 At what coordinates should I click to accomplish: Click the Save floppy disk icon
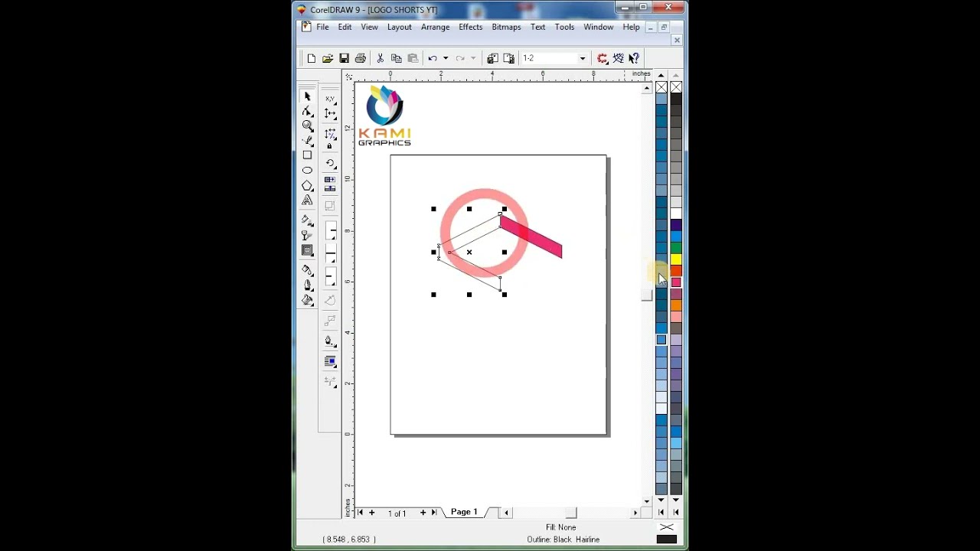click(x=344, y=58)
